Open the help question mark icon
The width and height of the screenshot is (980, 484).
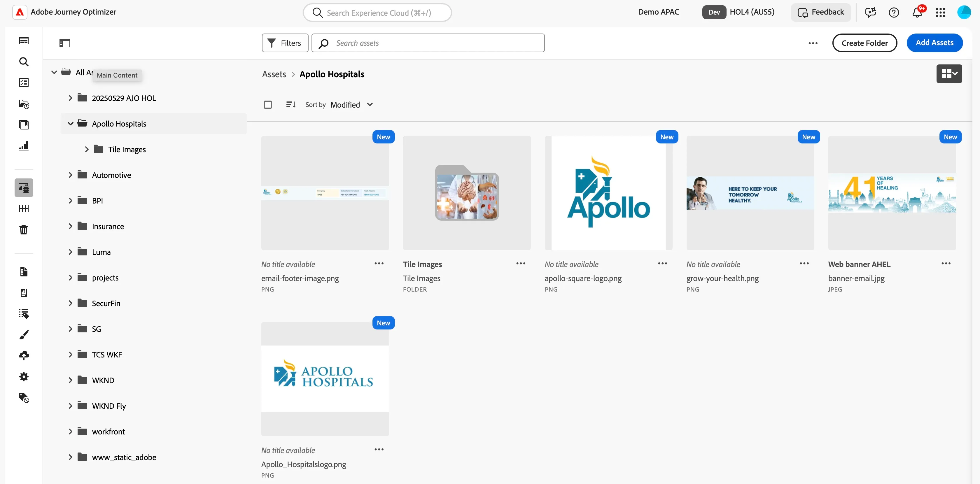tap(894, 13)
